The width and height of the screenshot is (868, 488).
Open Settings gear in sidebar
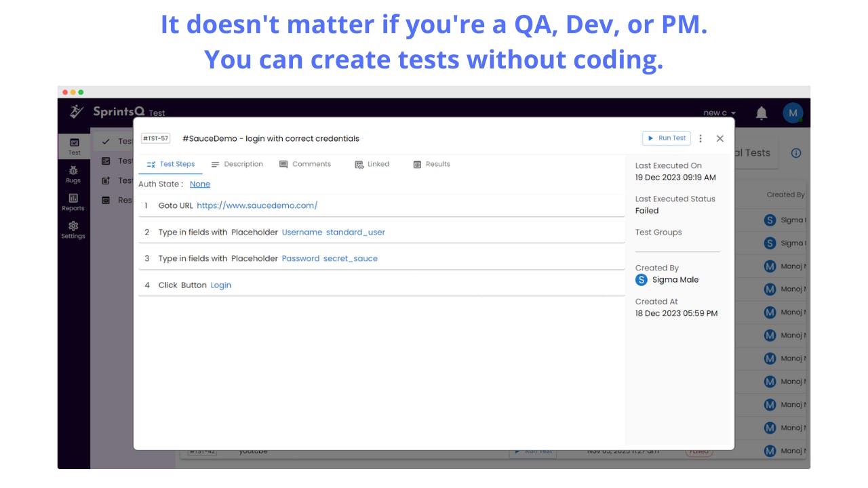(x=73, y=230)
